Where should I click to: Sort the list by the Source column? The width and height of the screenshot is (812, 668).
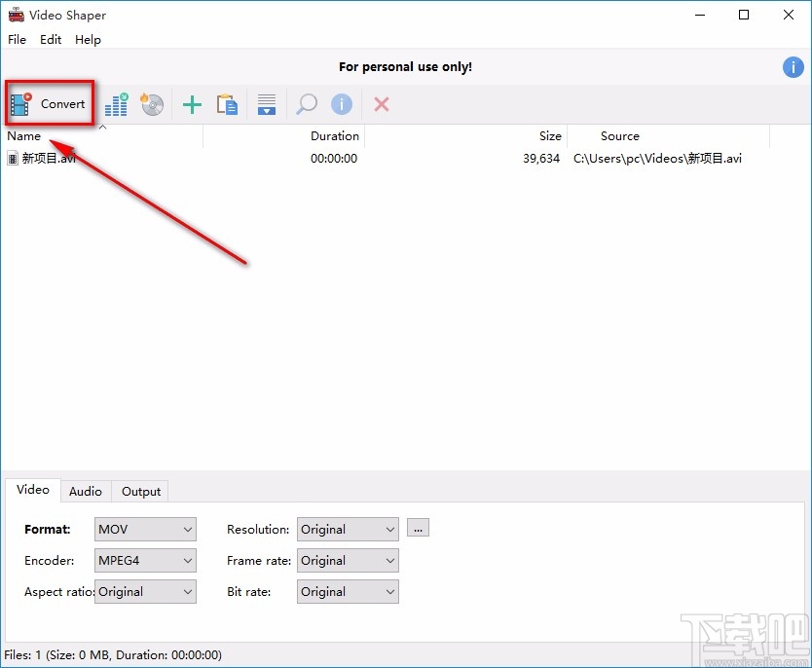tap(669, 136)
